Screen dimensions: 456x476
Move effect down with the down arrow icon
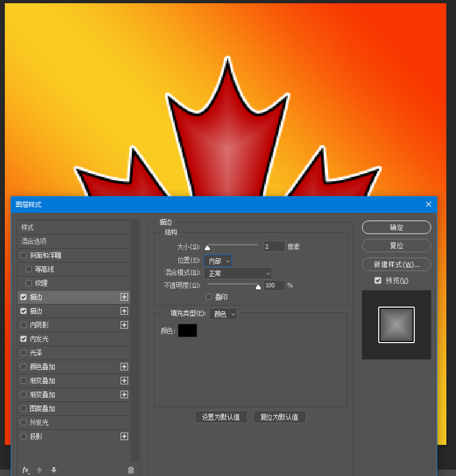tap(54, 470)
